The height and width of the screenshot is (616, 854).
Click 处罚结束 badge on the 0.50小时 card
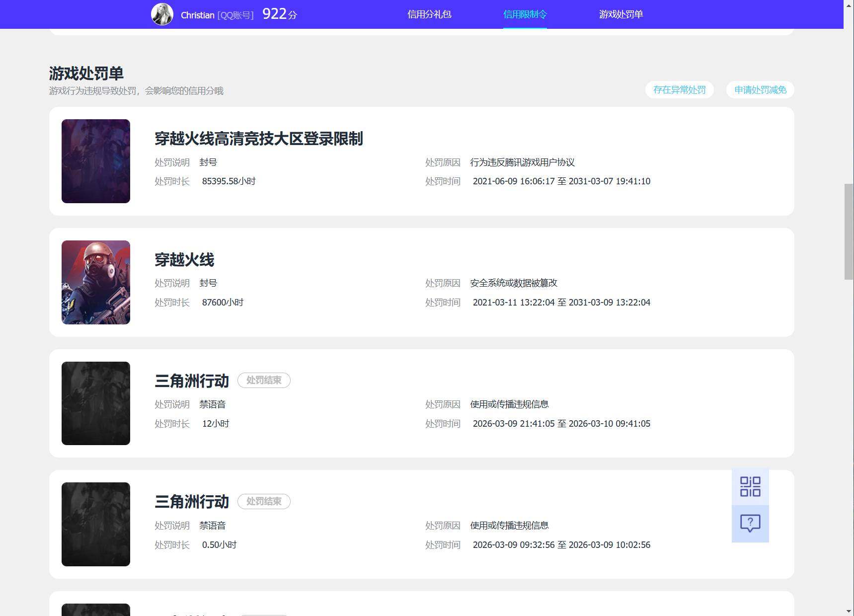click(264, 502)
